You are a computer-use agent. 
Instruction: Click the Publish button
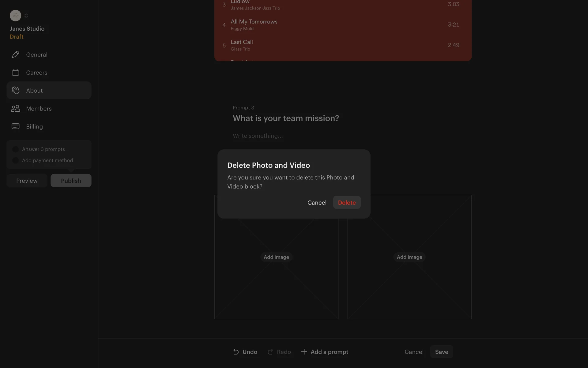pos(71,181)
